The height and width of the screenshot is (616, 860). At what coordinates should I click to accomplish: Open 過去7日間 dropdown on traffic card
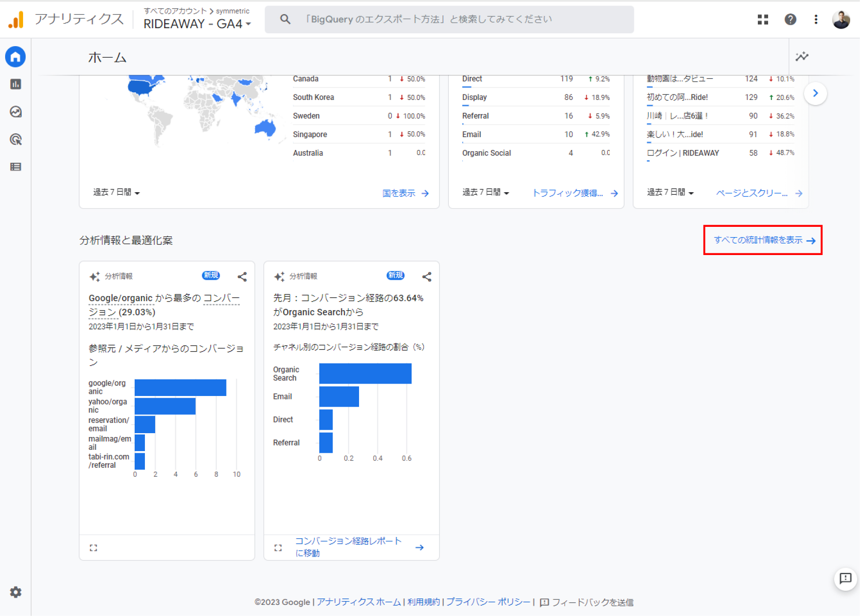tap(486, 192)
